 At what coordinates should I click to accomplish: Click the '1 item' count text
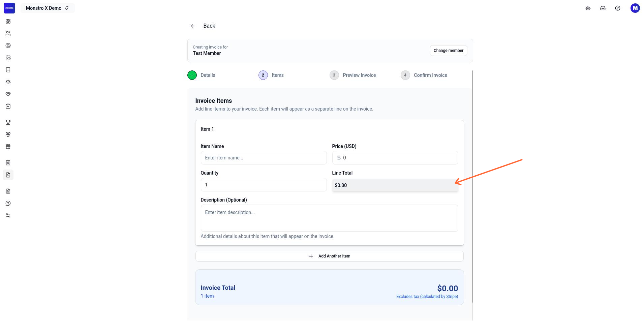207,296
